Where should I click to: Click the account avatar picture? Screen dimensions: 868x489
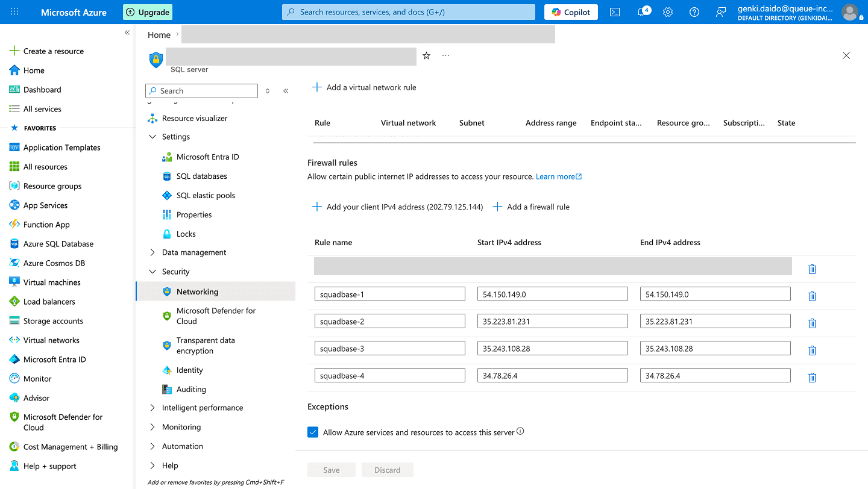click(x=849, y=12)
